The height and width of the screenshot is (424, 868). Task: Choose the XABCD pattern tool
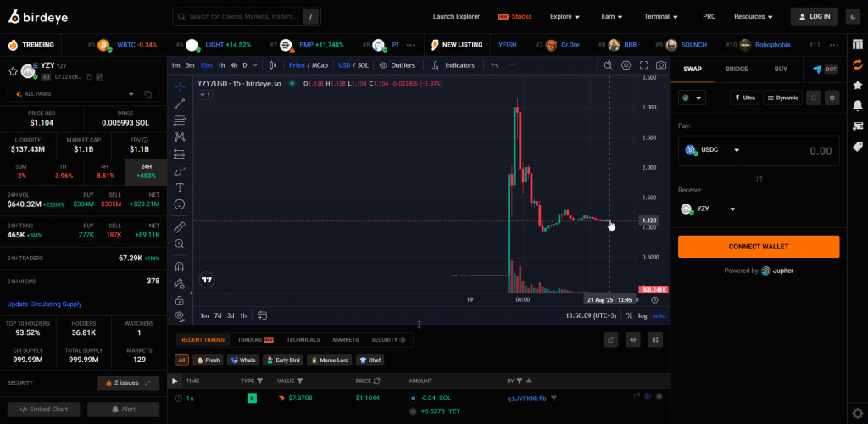tap(180, 137)
